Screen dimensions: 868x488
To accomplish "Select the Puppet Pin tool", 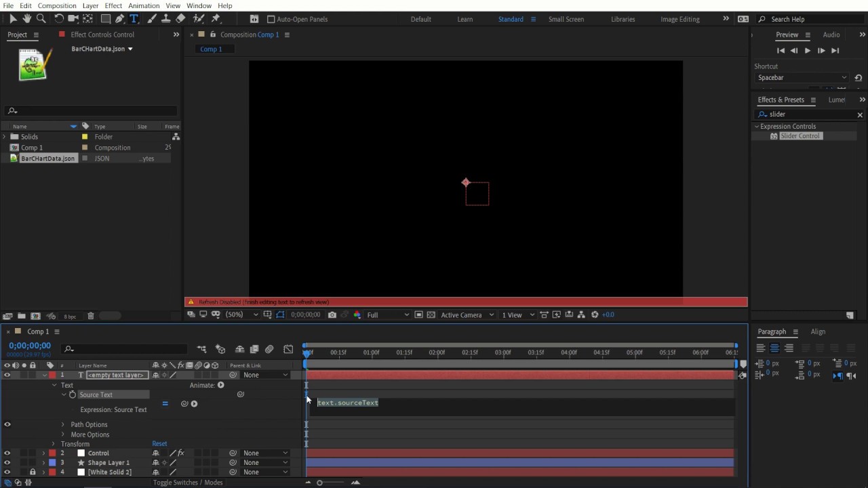I will pyautogui.click(x=216, y=19).
